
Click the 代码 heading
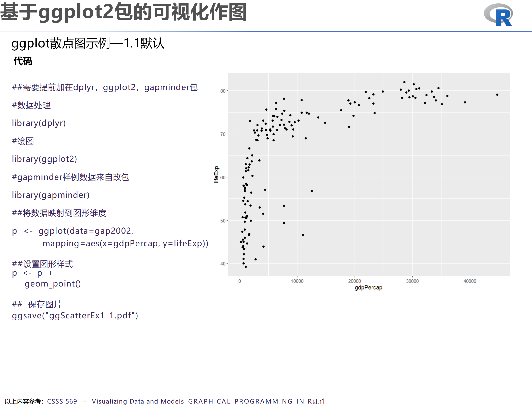[x=23, y=61]
